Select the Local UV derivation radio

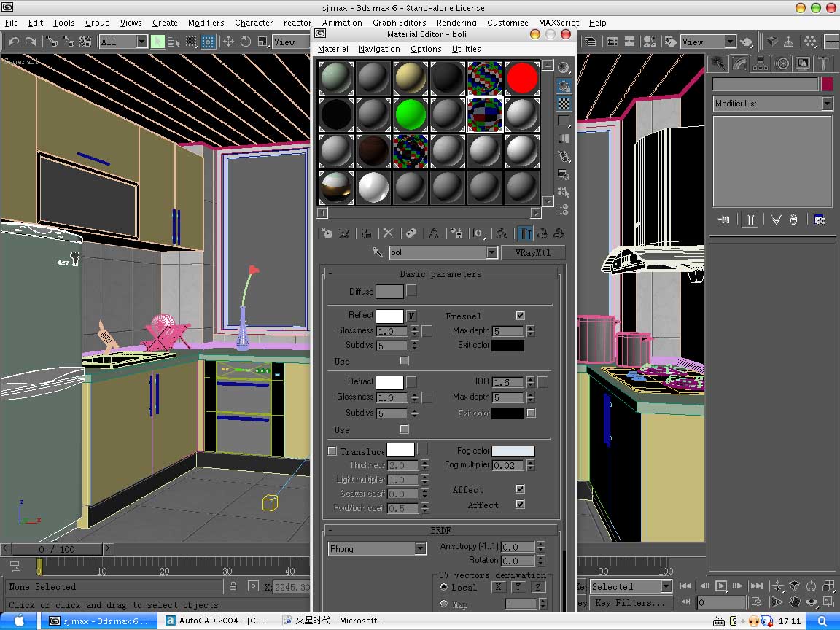444,587
